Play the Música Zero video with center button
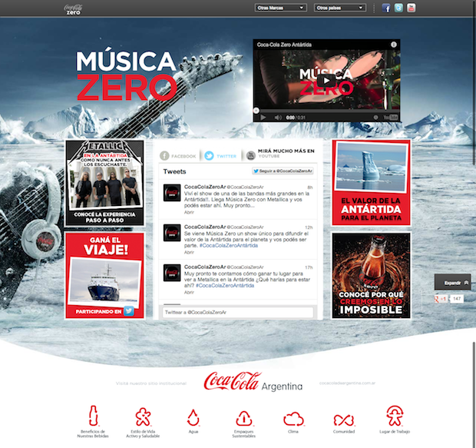This screenshot has width=476, height=448. click(326, 81)
